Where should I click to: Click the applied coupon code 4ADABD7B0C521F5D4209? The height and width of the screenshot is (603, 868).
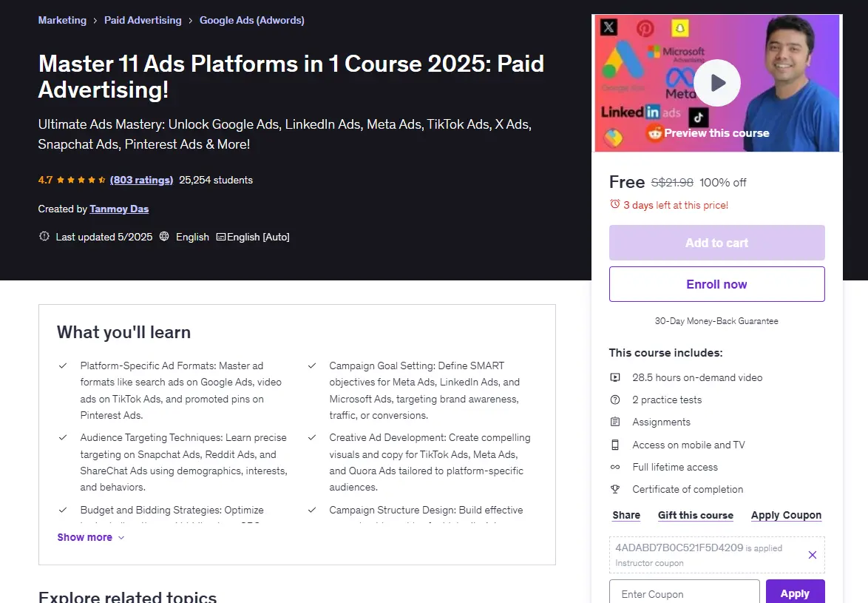point(679,548)
